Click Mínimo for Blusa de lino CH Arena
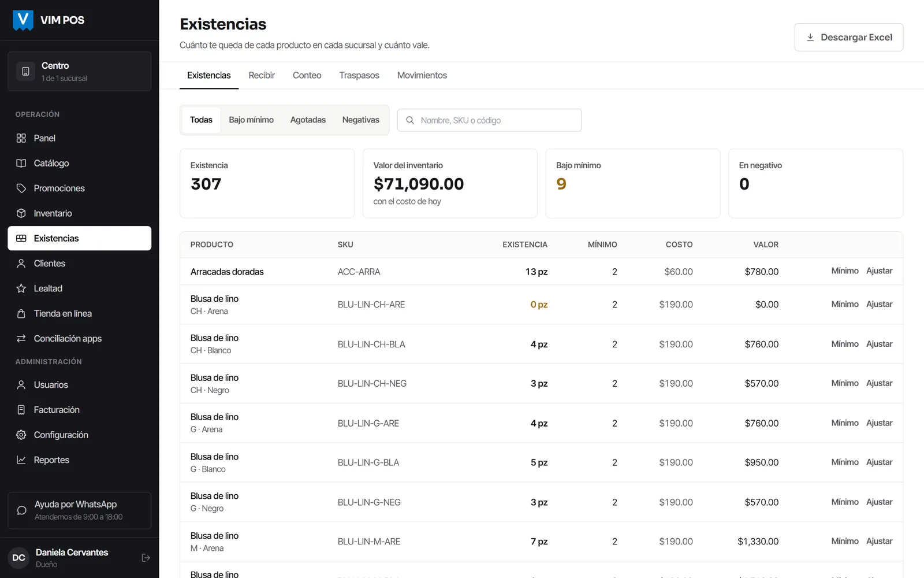 [x=845, y=304]
